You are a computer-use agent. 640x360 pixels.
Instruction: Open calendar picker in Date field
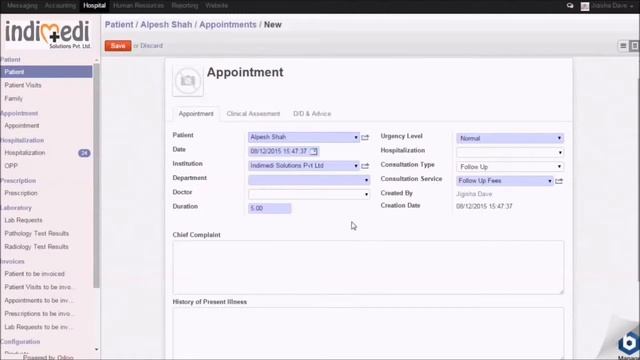click(x=313, y=151)
